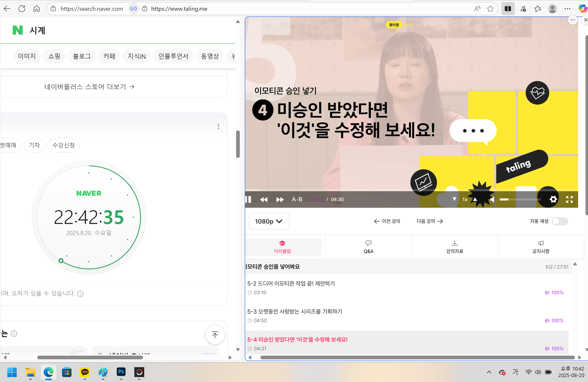This screenshot has height=382, width=588.
Task: Enter fullscreen video mode
Action: (x=569, y=199)
